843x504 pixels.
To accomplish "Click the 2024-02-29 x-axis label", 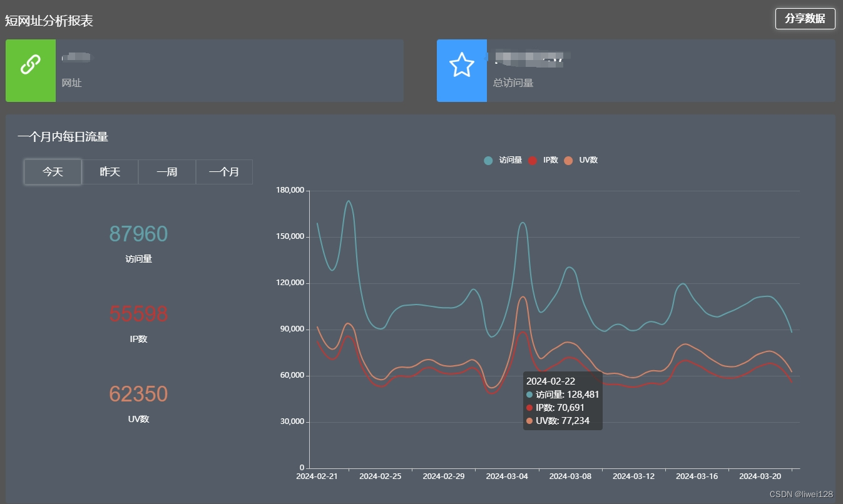I will pos(444,476).
